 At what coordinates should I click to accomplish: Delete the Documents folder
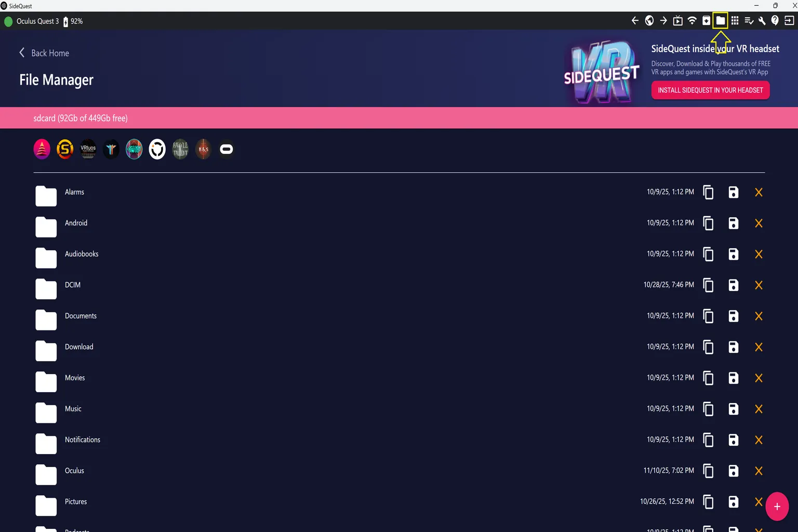tap(759, 316)
